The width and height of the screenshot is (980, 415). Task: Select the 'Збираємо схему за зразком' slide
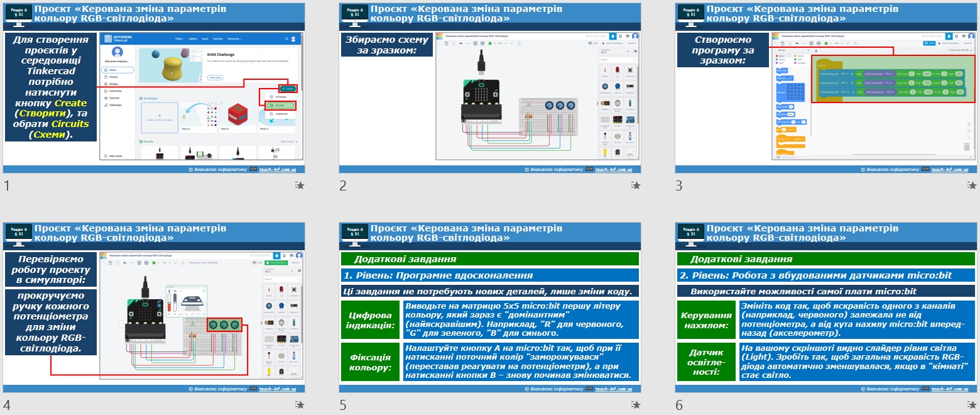coord(490,88)
